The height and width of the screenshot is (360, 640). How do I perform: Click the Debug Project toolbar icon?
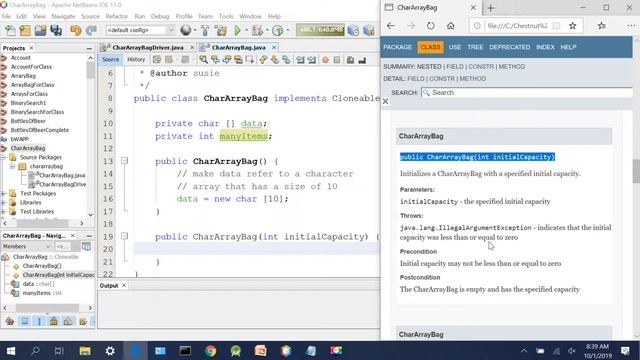[x=257, y=30]
